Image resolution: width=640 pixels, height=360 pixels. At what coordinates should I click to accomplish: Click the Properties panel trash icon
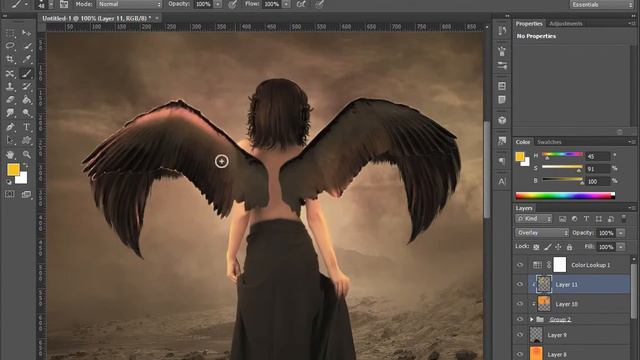[620, 132]
